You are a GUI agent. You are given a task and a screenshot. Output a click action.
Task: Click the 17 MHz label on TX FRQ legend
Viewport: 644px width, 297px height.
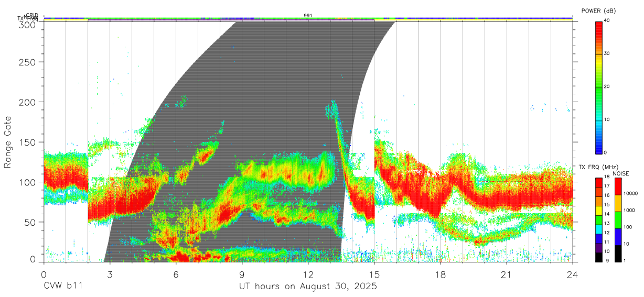607,186
